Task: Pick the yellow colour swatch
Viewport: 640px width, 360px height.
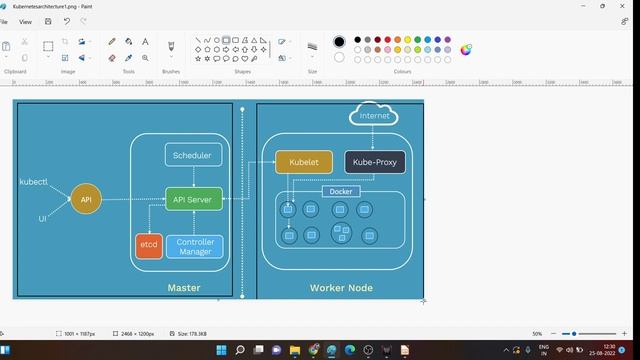Action: tap(407, 40)
